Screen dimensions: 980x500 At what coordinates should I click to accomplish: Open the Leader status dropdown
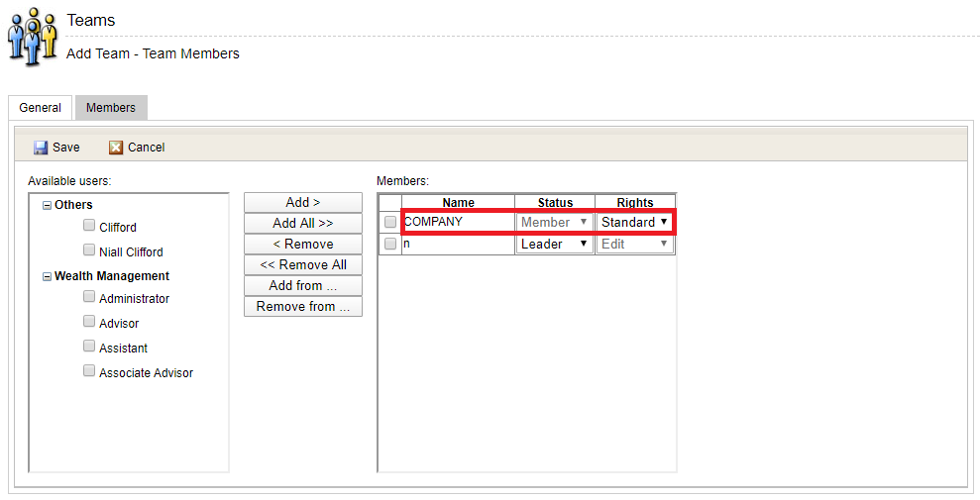[x=554, y=244]
